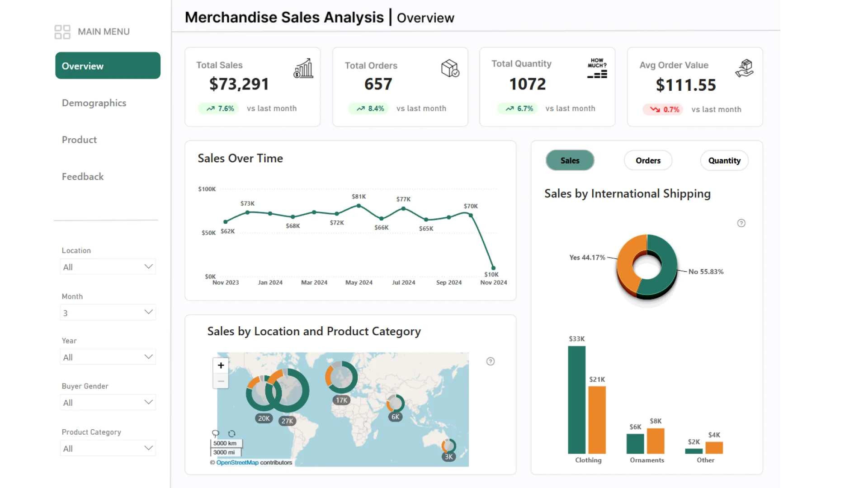Click the MAIN MENU label
Image resolution: width=868 pixels, height=488 pixels.
(104, 32)
